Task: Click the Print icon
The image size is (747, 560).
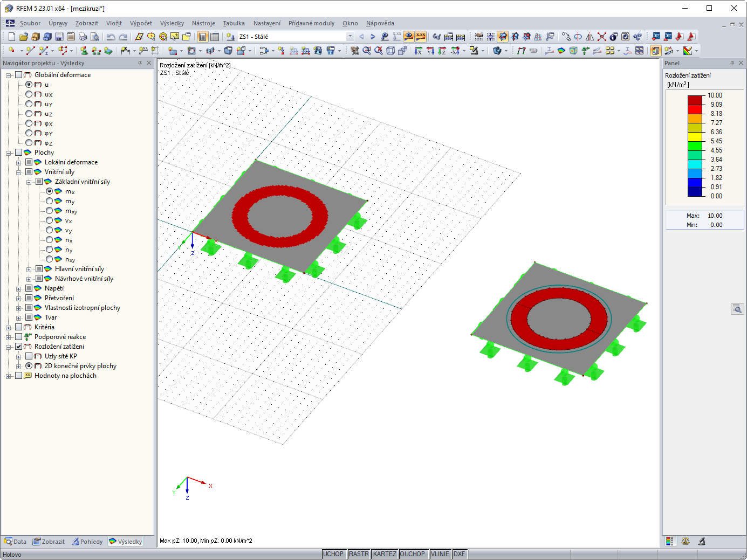Action: pyautogui.click(x=83, y=37)
